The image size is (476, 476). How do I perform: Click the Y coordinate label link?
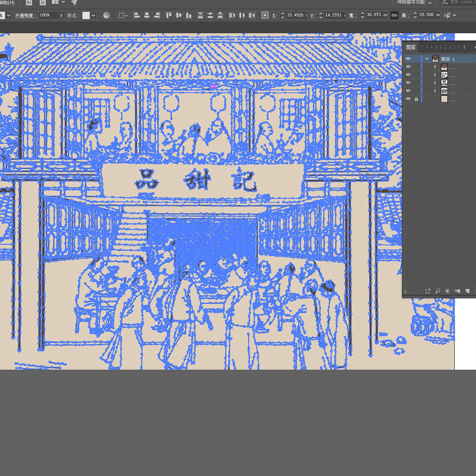pos(313,15)
